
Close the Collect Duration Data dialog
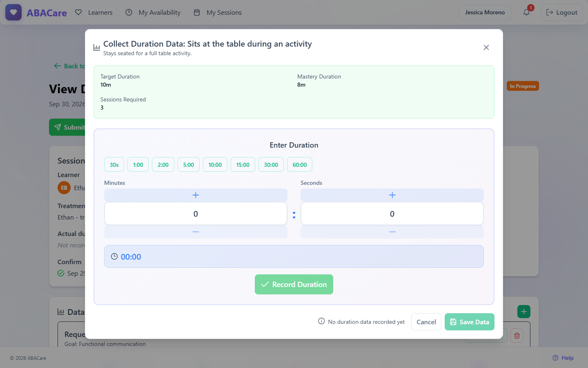(486, 47)
